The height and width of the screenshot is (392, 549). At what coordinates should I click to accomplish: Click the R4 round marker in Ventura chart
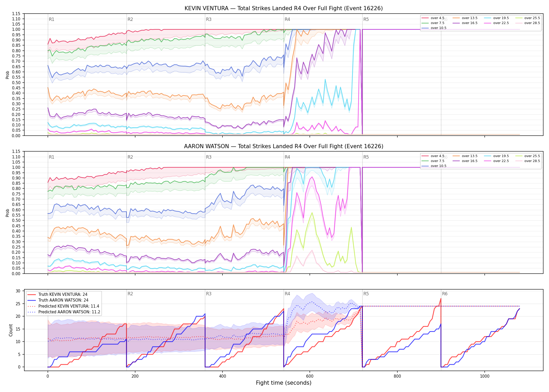(287, 19)
